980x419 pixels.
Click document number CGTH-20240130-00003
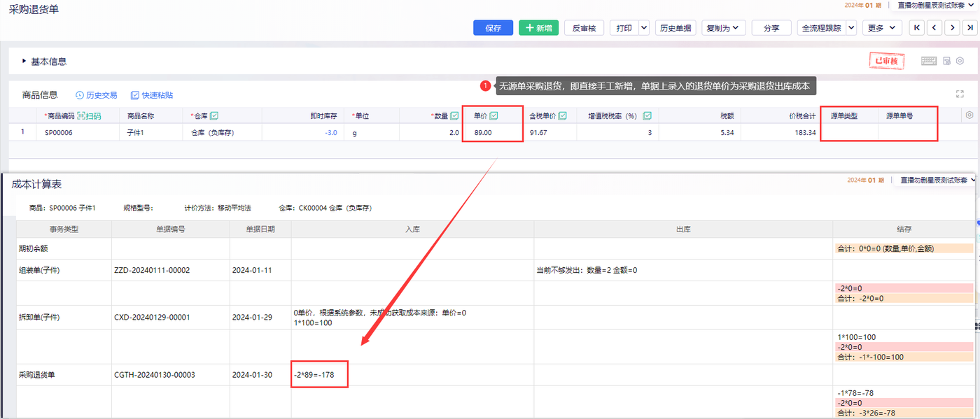[x=154, y=375]
